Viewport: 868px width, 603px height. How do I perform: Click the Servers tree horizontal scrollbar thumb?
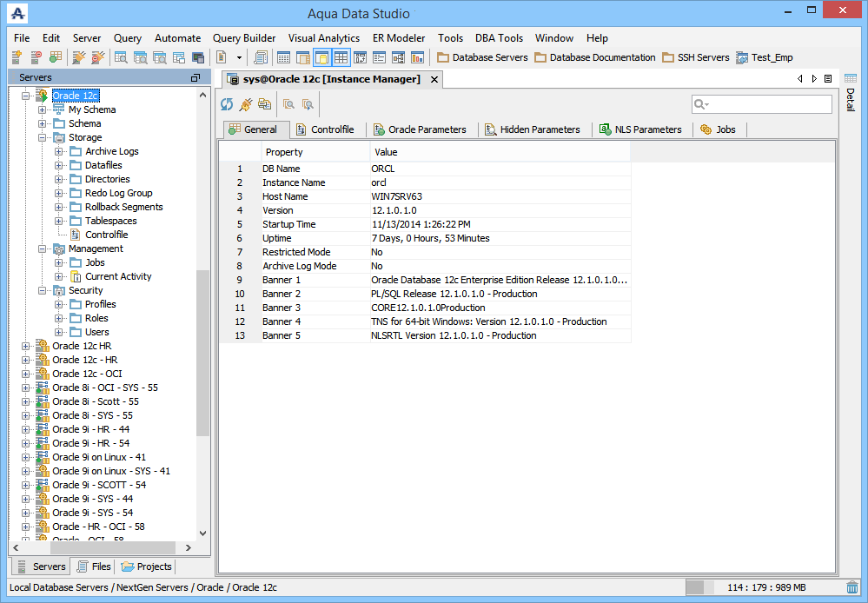113,547
